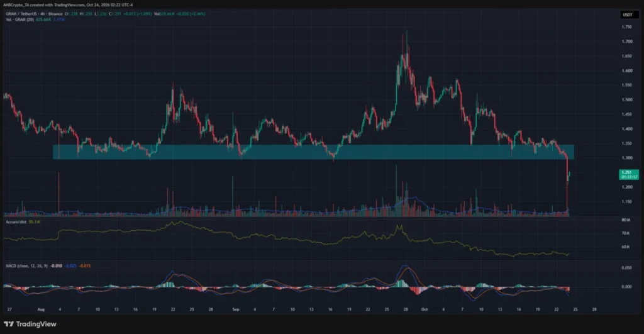The height and width of the screenshot is (334, 644).
Task: Click the 0.050 MACD axis label
Action: click(x=627, y=268)
